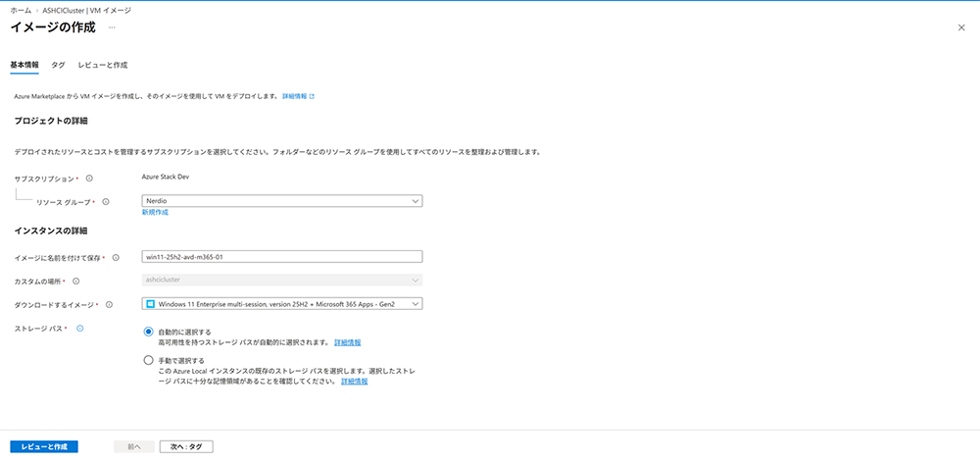Viewport: 980px width, 463px height.
Task: Show info for image name field
Action: (116, 257)
